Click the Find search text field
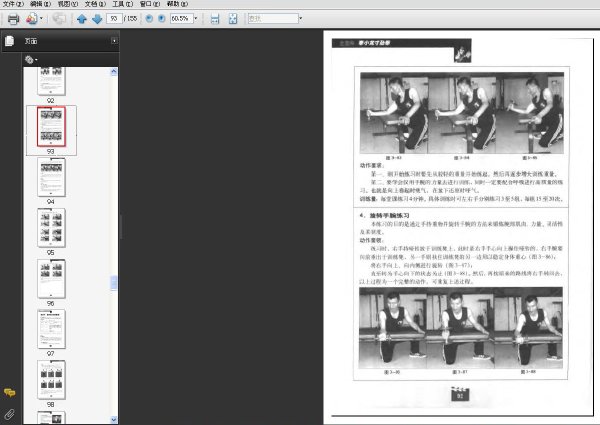The height and width of the screenshot is (425, 600). tap(273, 18)
